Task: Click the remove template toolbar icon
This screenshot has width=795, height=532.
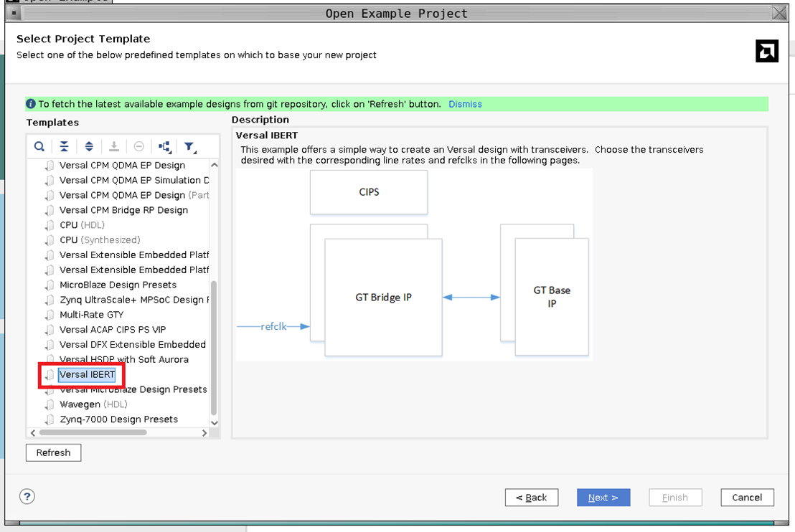Action: (139, 147)
